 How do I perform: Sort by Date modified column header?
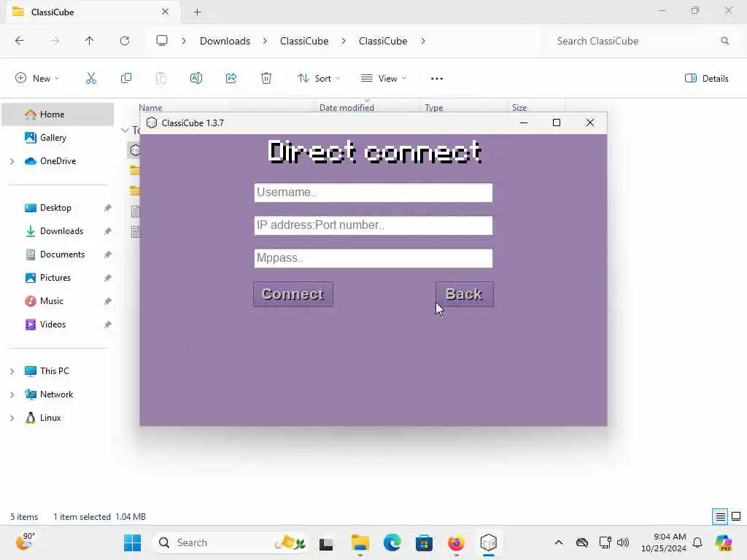tap(347, 108)
